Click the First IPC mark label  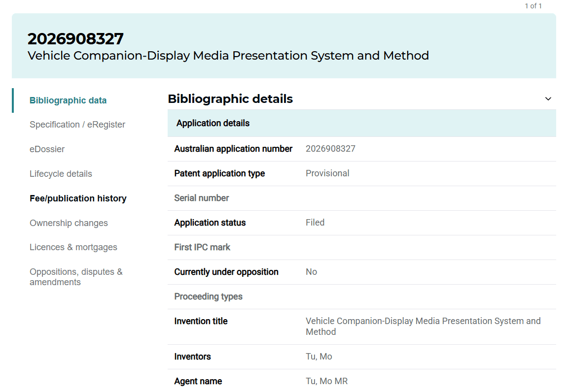pos(202,247)
